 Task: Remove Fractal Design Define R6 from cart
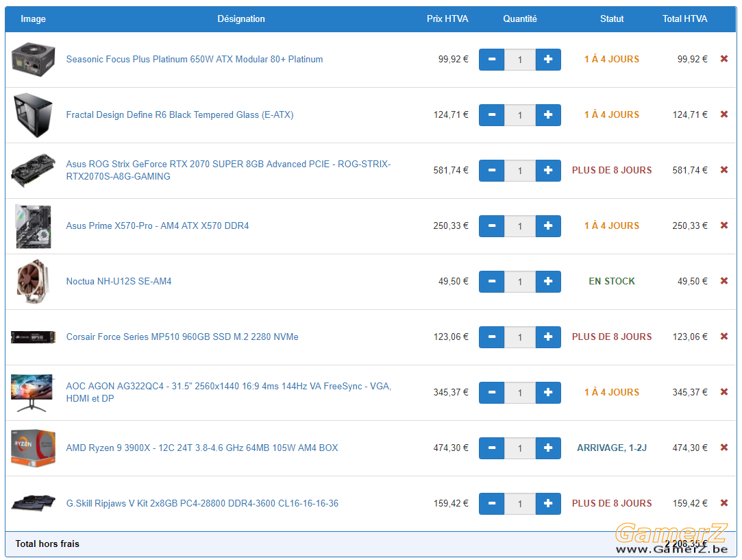tap(724, 114)
